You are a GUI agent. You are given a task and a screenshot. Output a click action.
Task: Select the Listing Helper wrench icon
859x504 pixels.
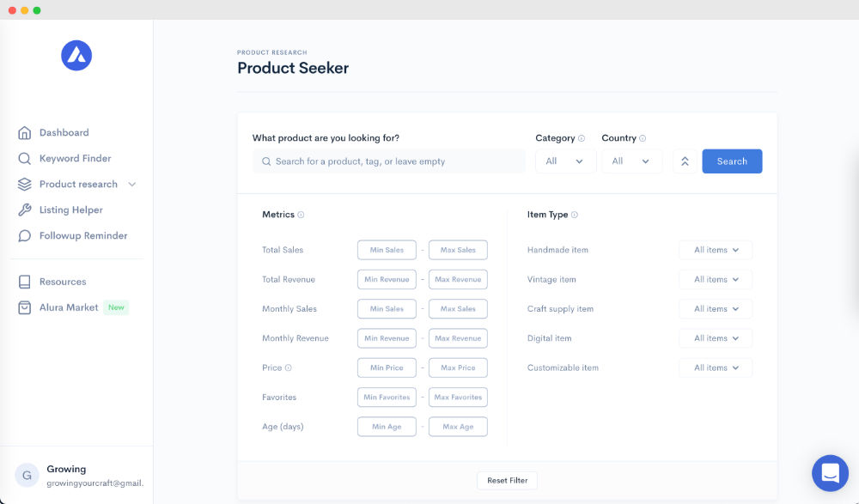[25, 209]
